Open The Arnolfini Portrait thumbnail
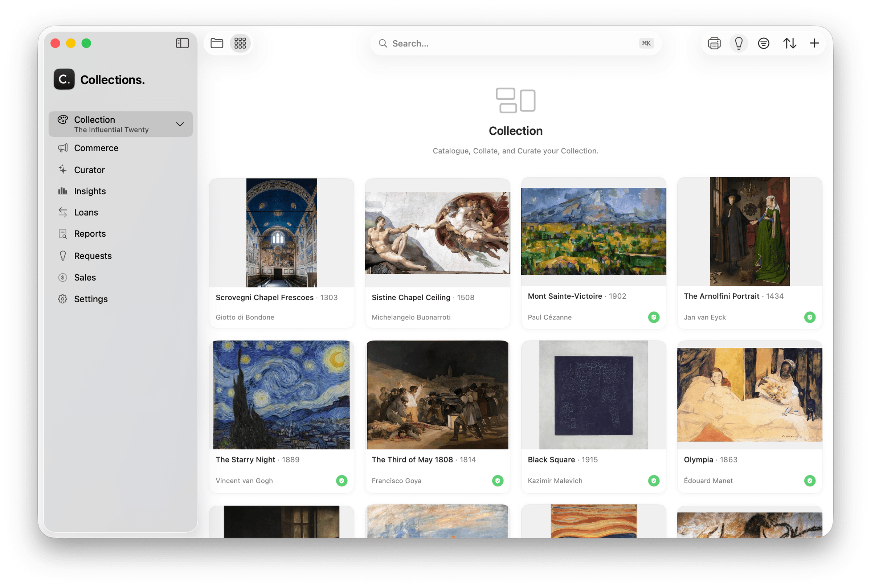This screenshot has width=871, height=588. [x=749, y=231]
